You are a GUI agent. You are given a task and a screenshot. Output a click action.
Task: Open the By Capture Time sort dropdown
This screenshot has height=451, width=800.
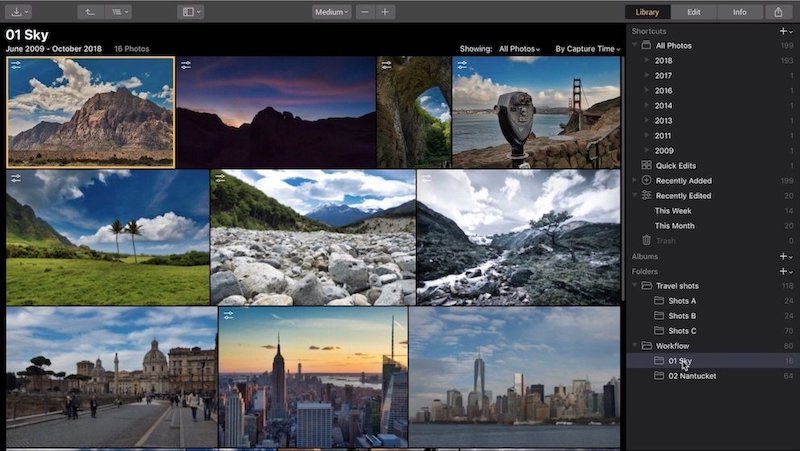(587, 48)
